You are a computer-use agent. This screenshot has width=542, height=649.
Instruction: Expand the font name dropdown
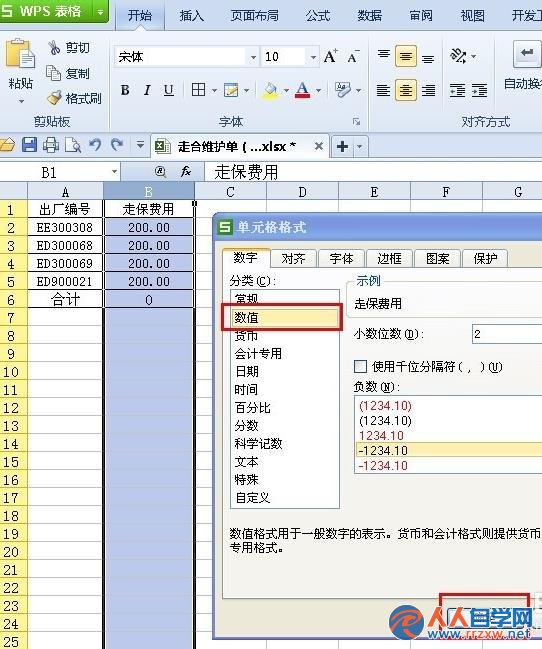(253, 57)
